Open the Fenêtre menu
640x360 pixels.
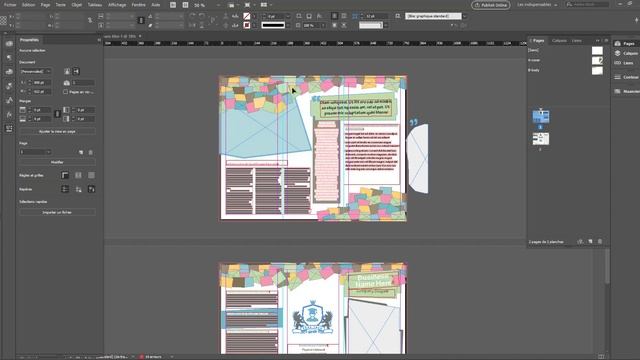pyautogui.click(x=139, y=5)
